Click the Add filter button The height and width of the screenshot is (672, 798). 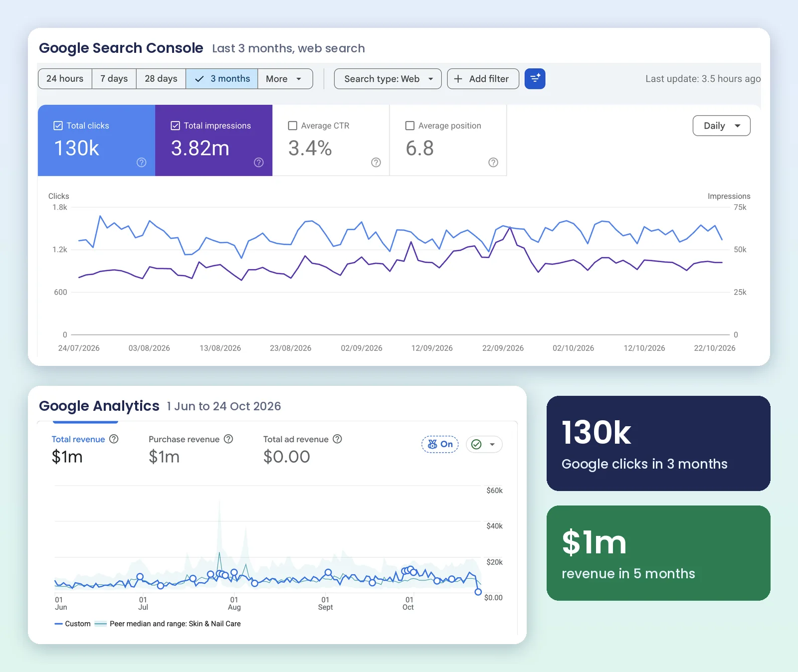click(x=483, y=79)
